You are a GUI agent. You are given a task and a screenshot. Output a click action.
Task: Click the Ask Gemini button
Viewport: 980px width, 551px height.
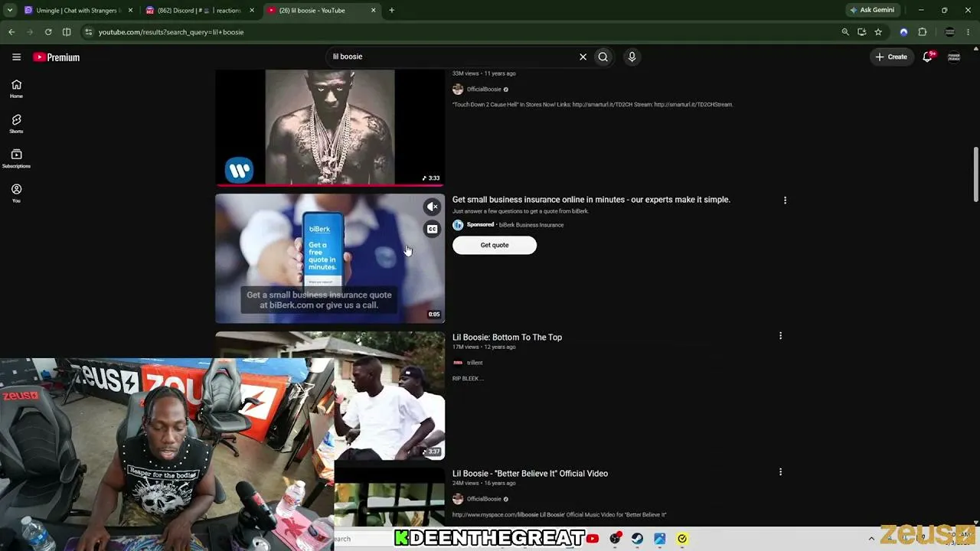pos(871,10)
